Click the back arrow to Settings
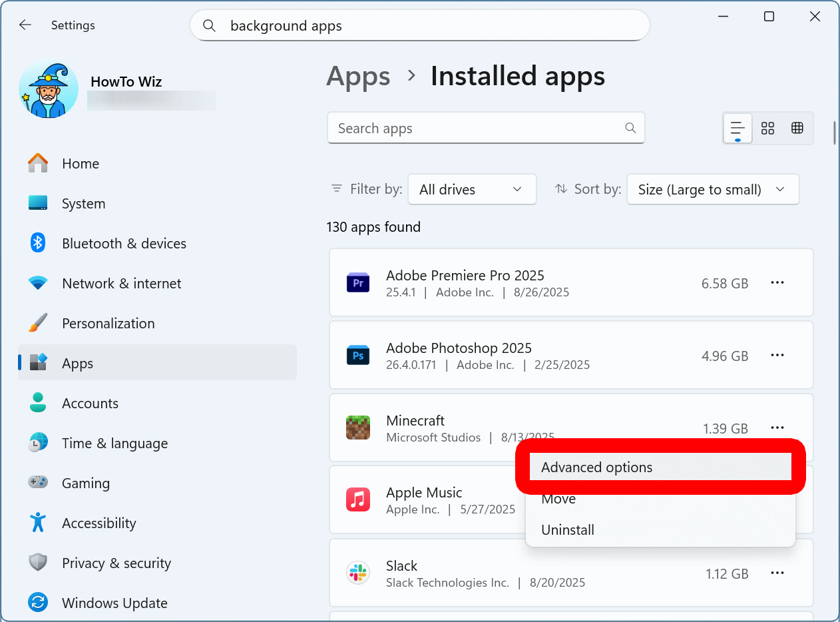Screen dimensions: 840x622 pos(25,25)
